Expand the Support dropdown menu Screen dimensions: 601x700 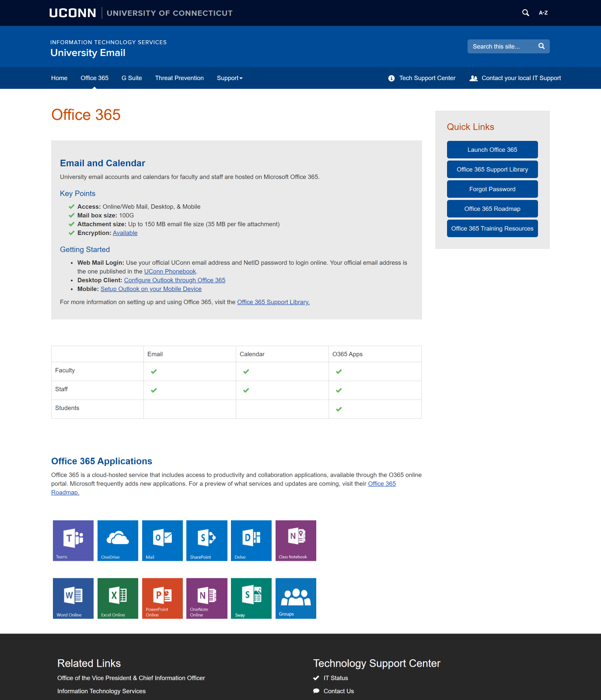coord(230,78)
